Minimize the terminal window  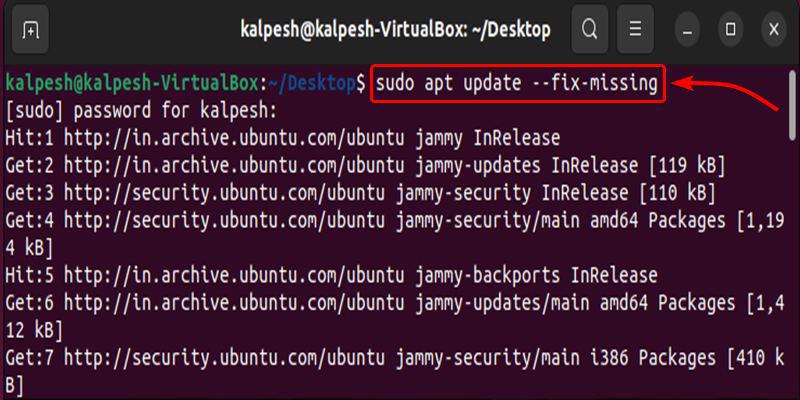tap(688, 29)
